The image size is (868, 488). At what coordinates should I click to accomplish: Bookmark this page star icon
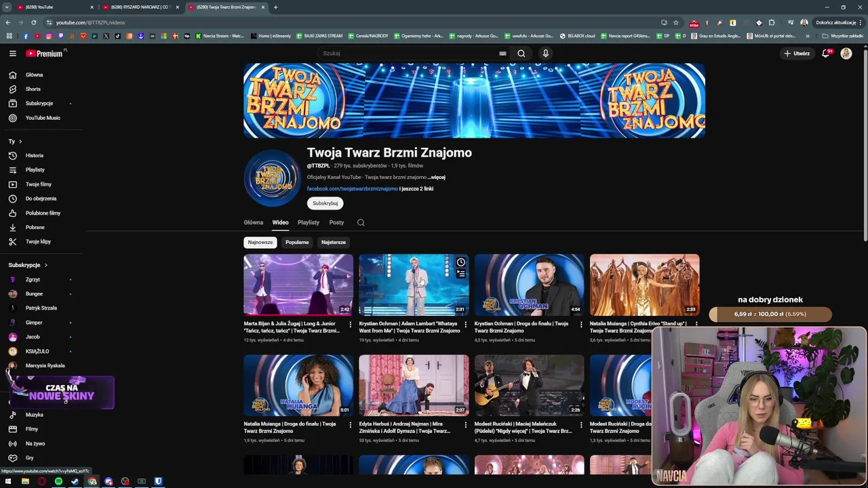point(676,22)
